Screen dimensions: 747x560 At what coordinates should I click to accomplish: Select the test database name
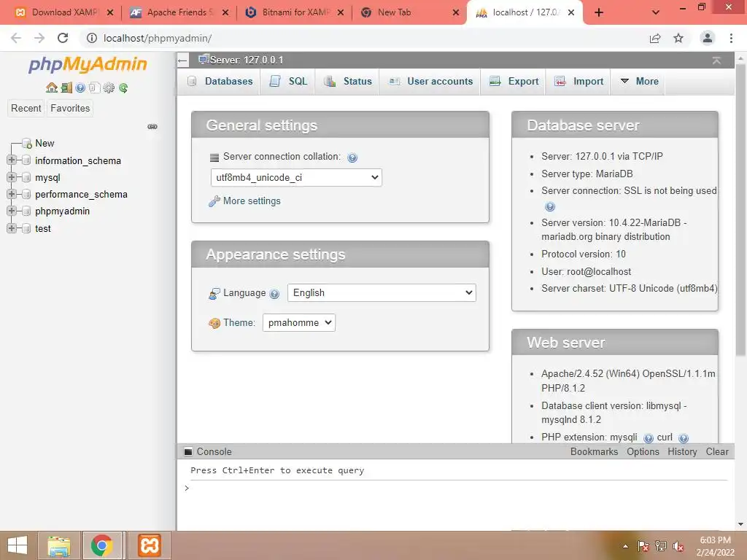tap(43, 228)
